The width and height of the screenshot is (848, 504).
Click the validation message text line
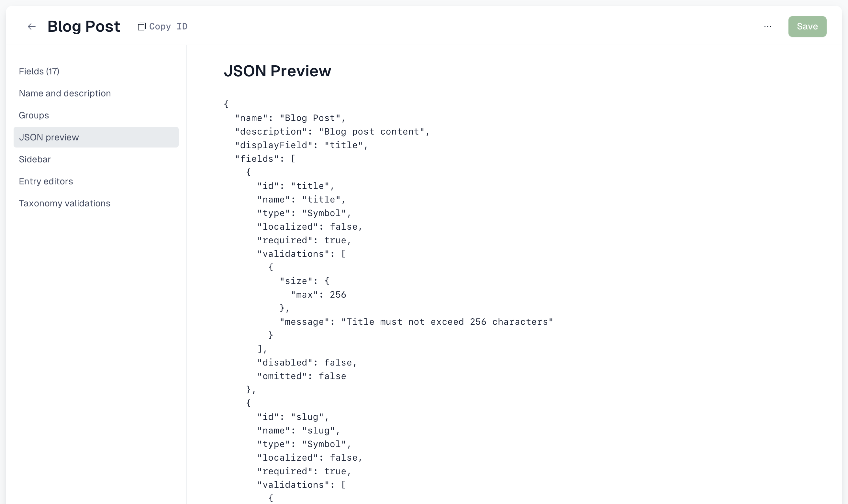click(x=416, y=322)
